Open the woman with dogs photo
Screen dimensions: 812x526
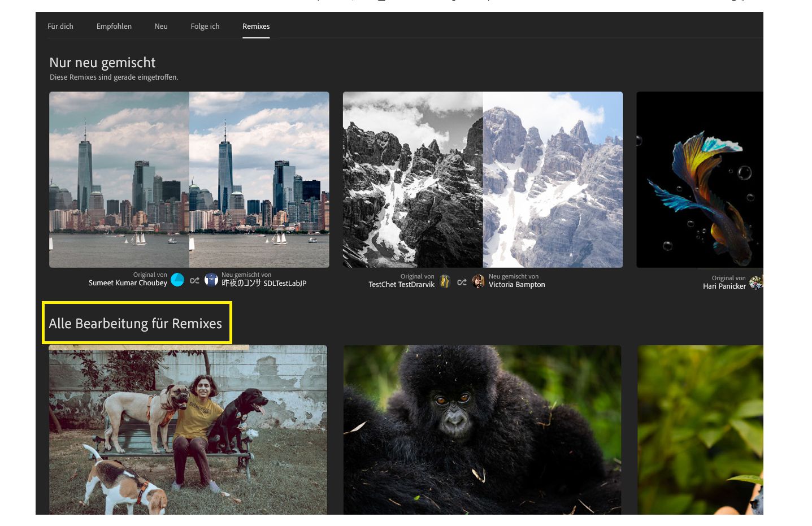pyautogui.click(x=188, y=430)
